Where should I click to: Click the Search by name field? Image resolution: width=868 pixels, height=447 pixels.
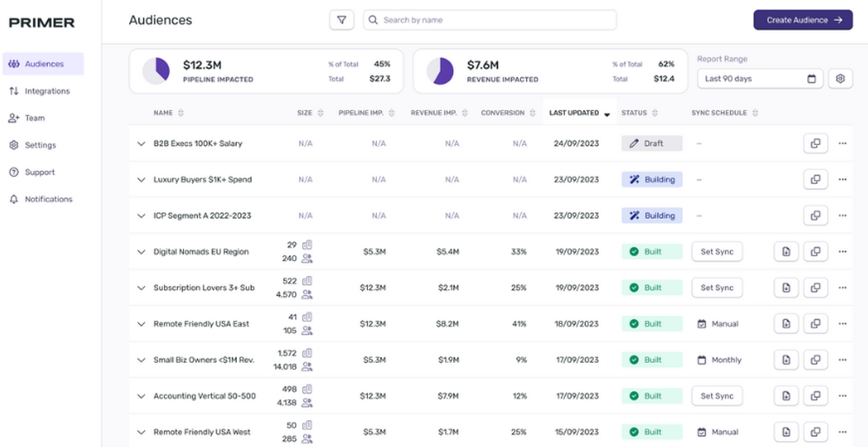(x=490, y=20)
